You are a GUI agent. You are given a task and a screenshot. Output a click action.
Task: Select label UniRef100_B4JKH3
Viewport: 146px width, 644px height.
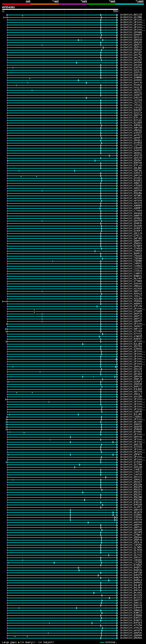point(131,593)
